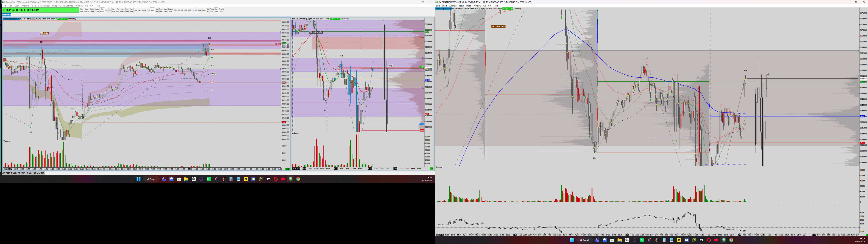This screenshot has width=868, height=244.
Task: Open the Trade menu in main window
Action: [54, 6]
